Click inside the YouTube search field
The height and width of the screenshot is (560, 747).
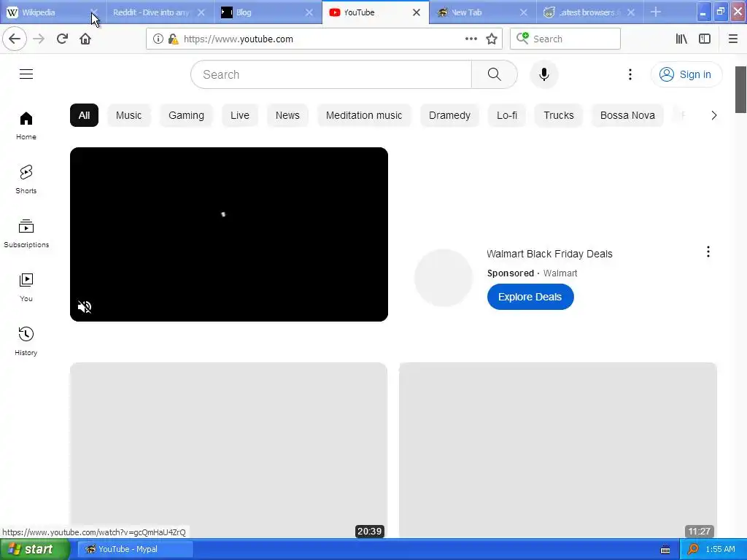332,74
